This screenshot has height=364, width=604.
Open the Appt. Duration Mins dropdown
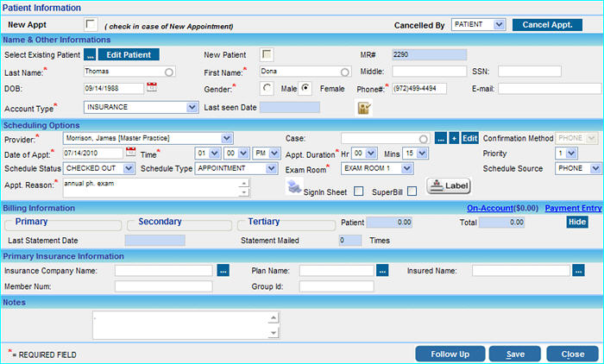click(415, 154)
